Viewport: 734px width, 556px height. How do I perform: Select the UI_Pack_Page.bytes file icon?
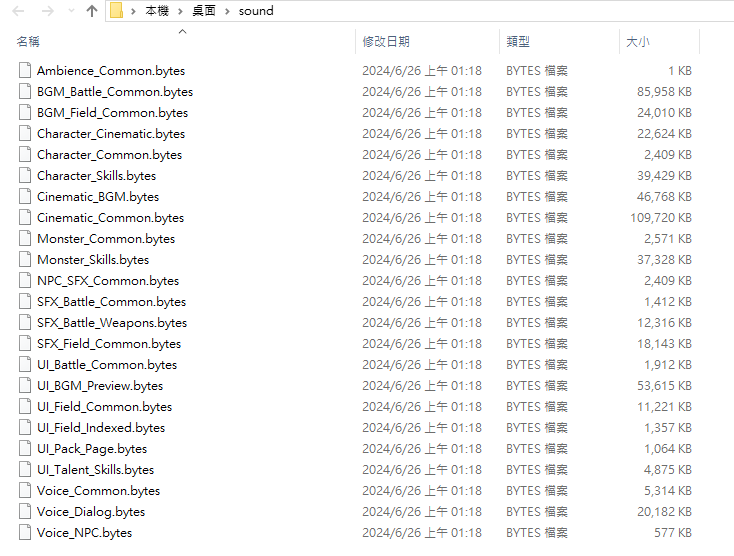coord(25,448)
